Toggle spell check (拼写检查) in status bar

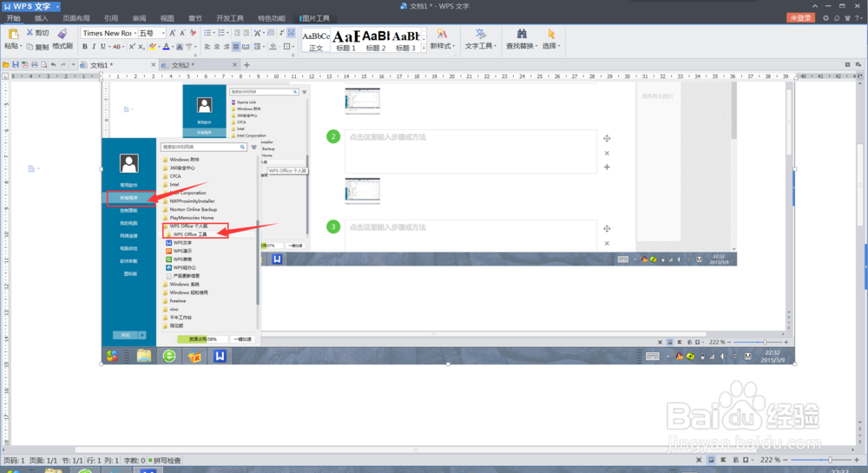[x=164, y=460]
